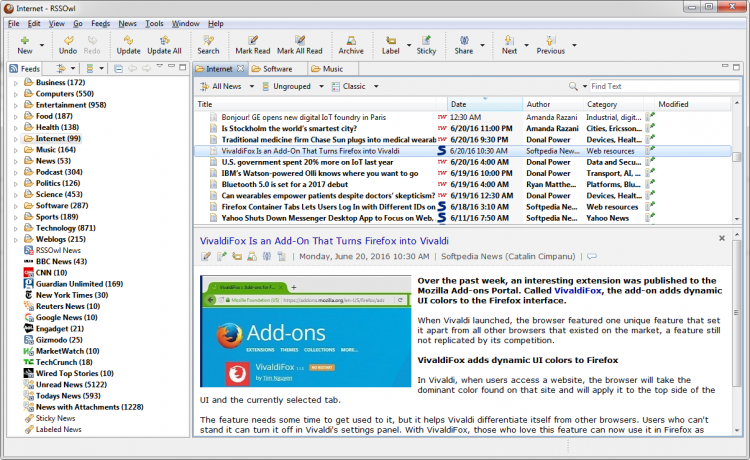Viewport: 750px width, 460px height.
Task: Expand the Entertainment folder
Action: tap(16, 105)
